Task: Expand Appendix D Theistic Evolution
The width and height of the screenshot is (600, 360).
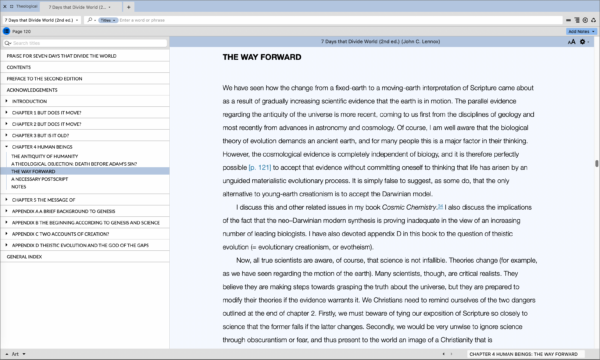Action: point(7,245)
